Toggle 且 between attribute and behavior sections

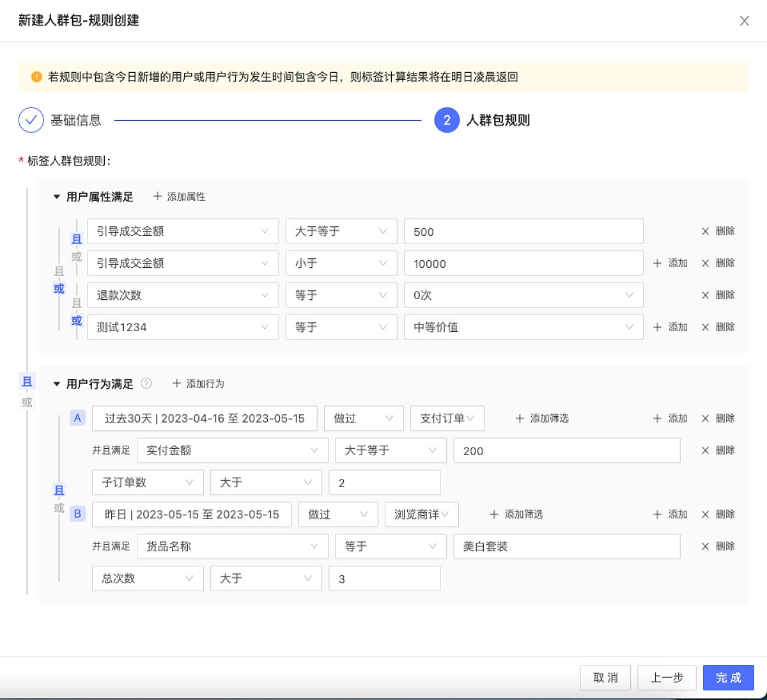pos(27,382)
